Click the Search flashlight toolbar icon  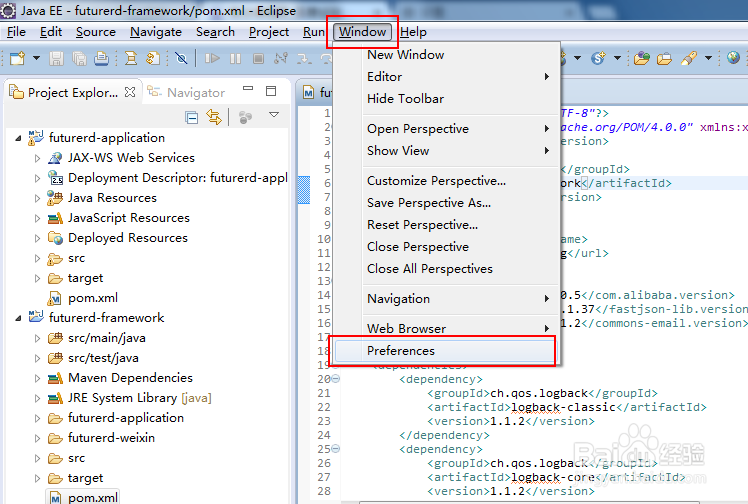click(689, 58)
